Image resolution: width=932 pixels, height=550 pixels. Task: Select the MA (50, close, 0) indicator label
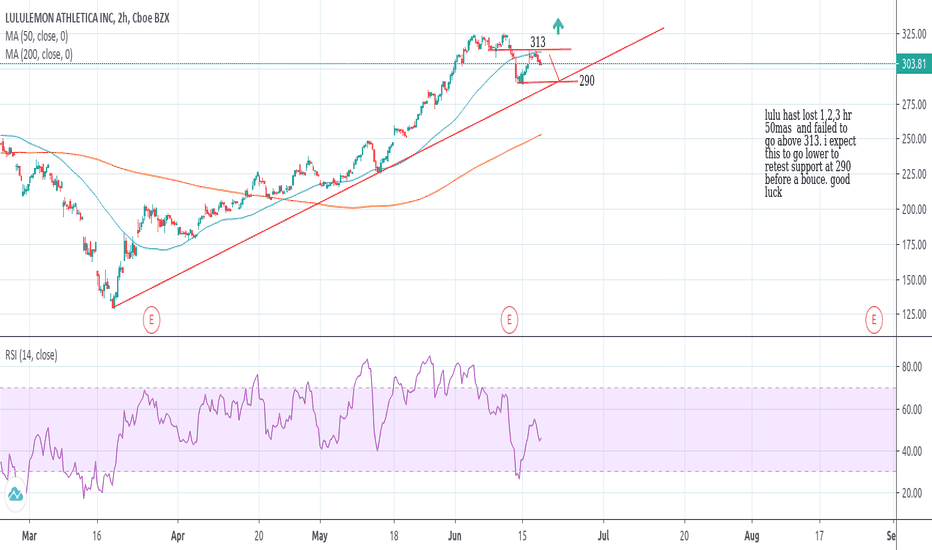[36, 36]
